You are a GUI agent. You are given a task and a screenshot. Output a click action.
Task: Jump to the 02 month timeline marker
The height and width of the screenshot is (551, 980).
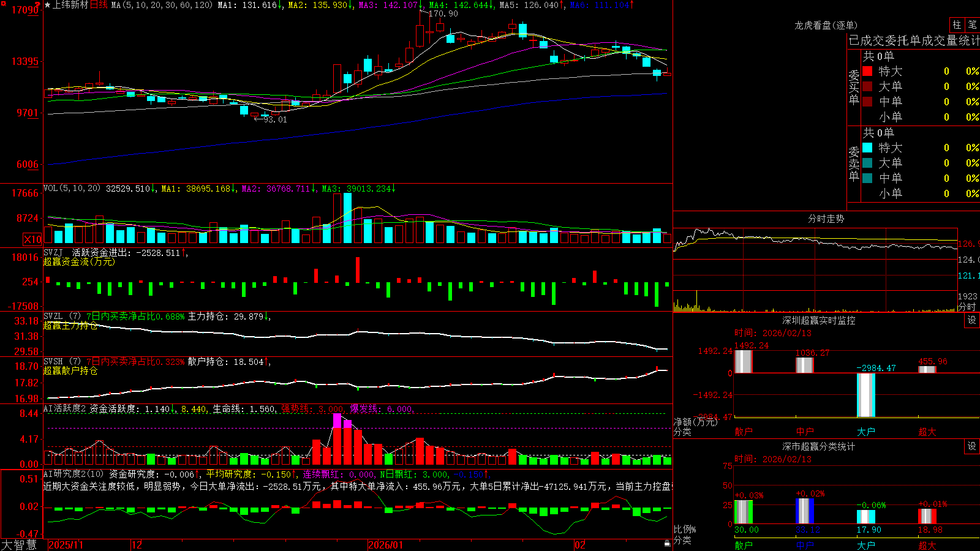[580, 545]
